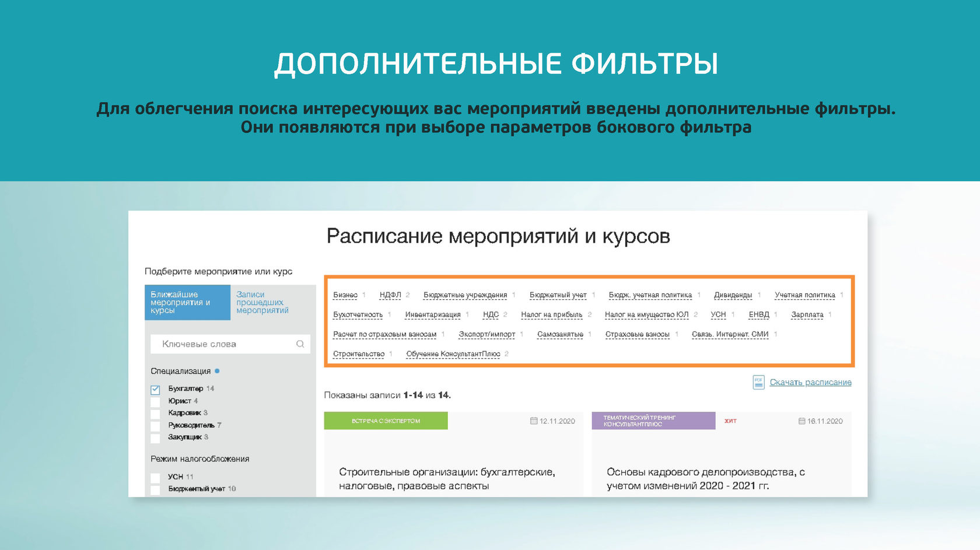The image size is (980, 550).
Task: Click the blue dot next to Специализация
Action: (217, 371)
